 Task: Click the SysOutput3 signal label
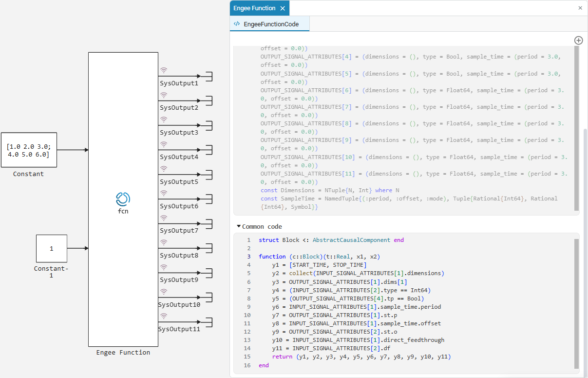tap(179, 132)
